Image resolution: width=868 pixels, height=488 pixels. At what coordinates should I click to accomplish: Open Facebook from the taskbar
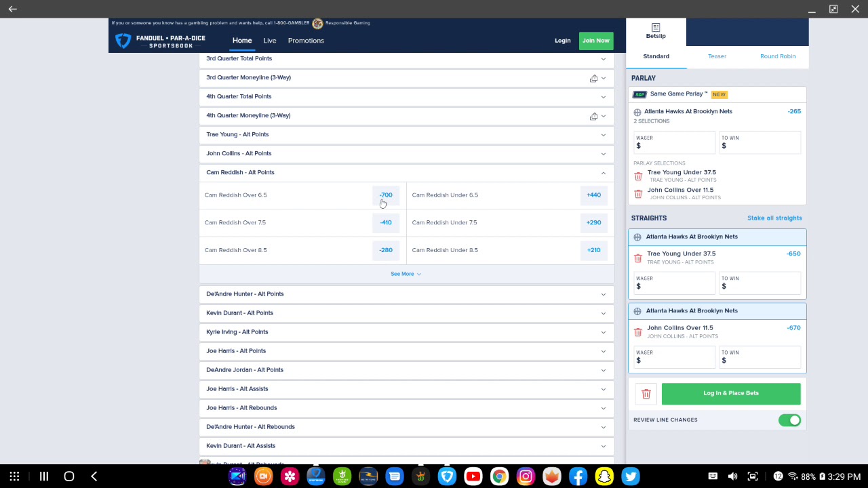(578, 476)
